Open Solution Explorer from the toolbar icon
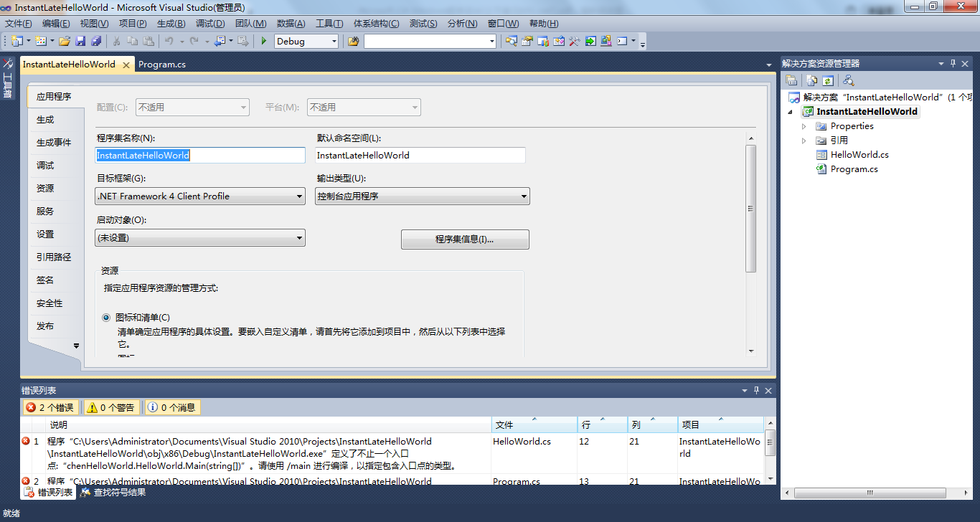980x522 pixels. [512, 41]
